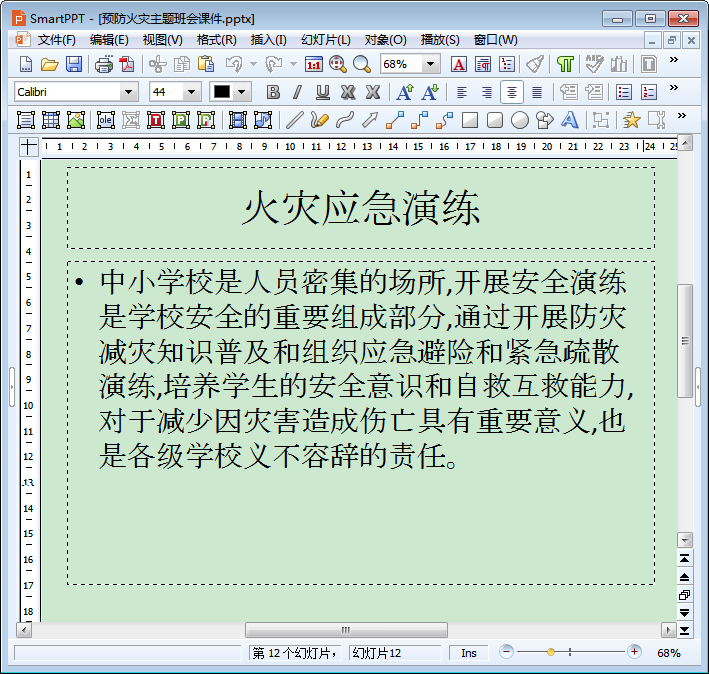The height and width of the screenshot is (674, 709).
Task: Insert a red text frame
Action: [x=156, y=120]
